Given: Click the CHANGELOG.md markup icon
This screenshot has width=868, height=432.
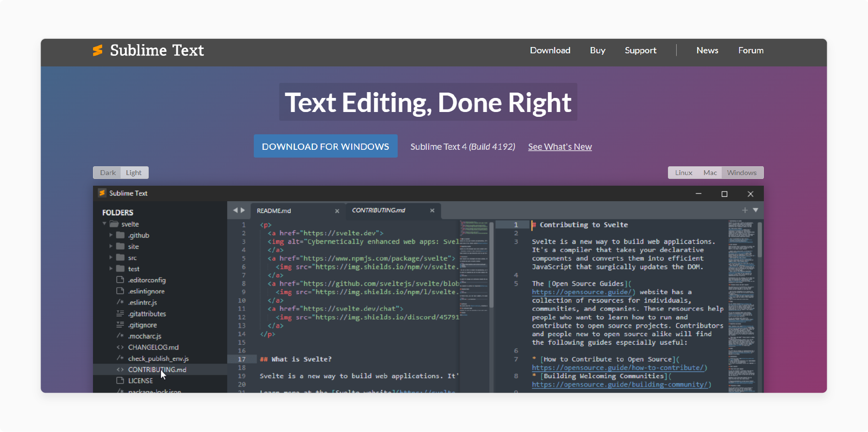Looking at the screenshot, I should (120, 347).
